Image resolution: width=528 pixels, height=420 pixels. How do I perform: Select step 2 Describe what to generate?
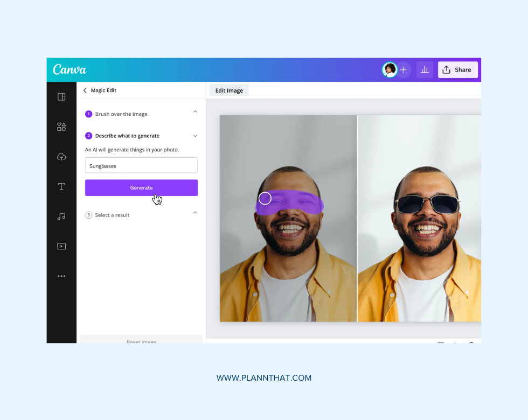(123, 136)
